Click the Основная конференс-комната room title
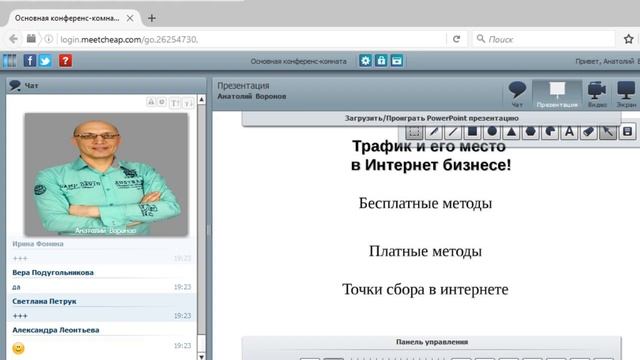The width and height of the screenshot is (640, 360). click(298, 61)
